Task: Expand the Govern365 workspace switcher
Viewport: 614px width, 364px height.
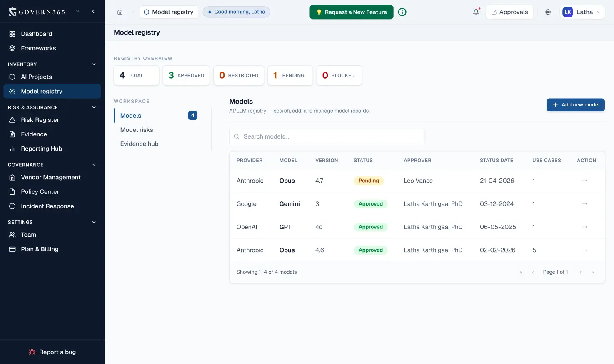Action: 77,12
